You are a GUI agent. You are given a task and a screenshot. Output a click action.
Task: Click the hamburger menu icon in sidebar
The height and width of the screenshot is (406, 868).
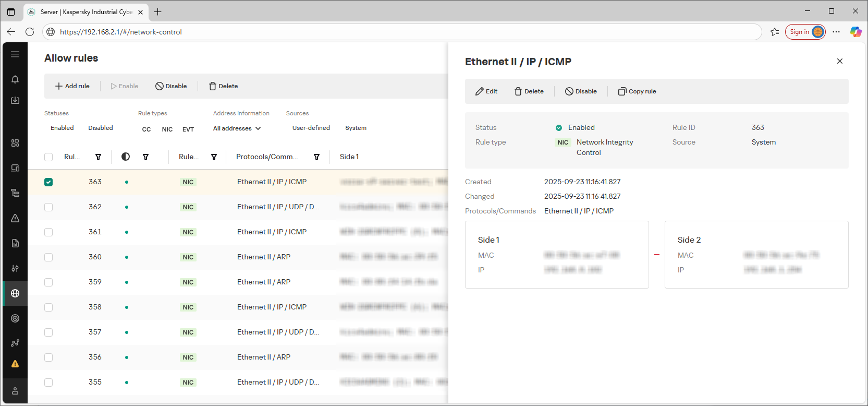15,54
